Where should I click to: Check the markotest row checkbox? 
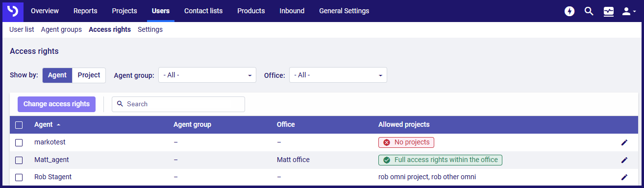coord(19,142)
